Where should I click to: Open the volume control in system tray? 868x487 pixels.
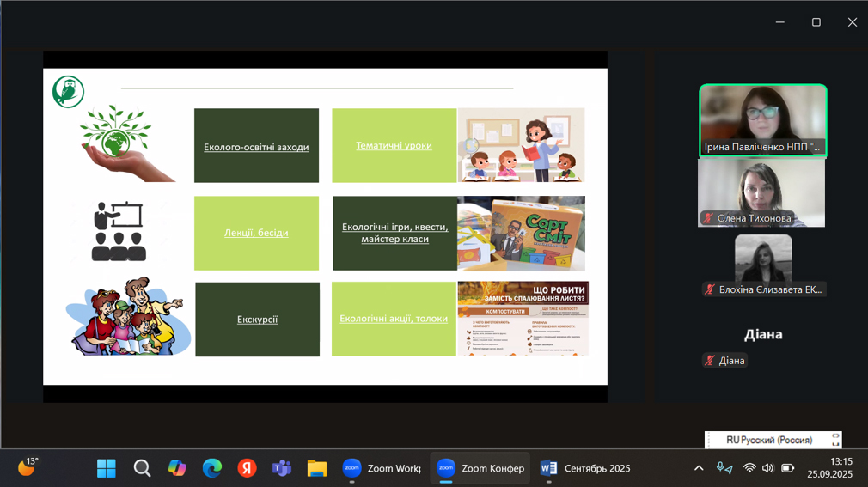767,468
